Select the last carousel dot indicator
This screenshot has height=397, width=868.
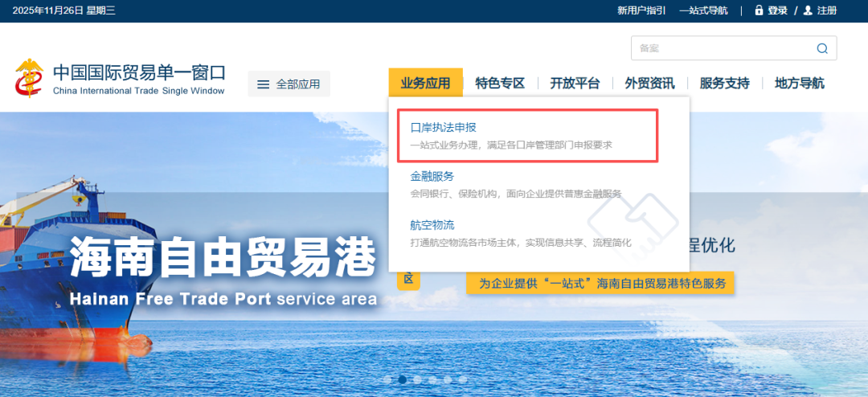click(461, 379)
